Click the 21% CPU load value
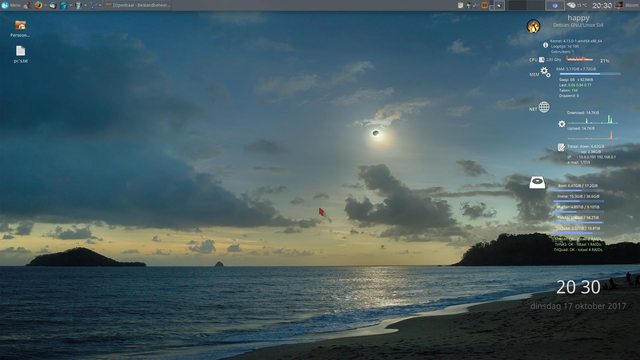The width and height of the screenshot is (640, 360). click(604, 61)
